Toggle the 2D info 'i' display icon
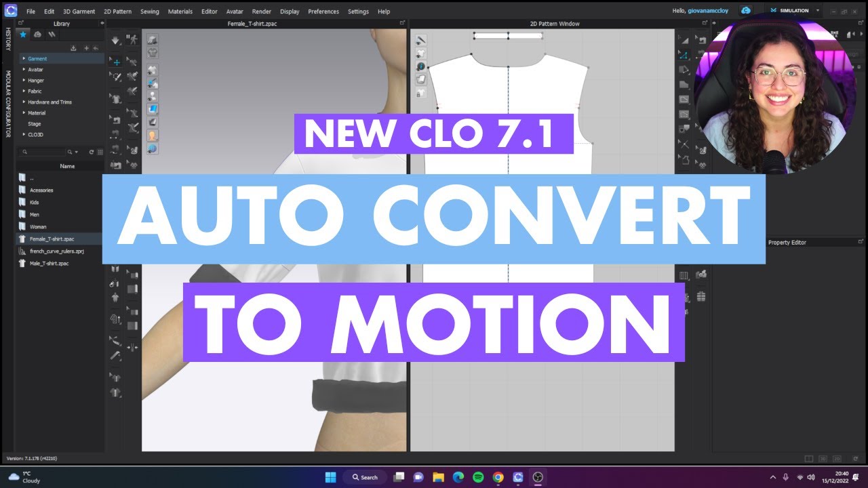 point(420,66)
